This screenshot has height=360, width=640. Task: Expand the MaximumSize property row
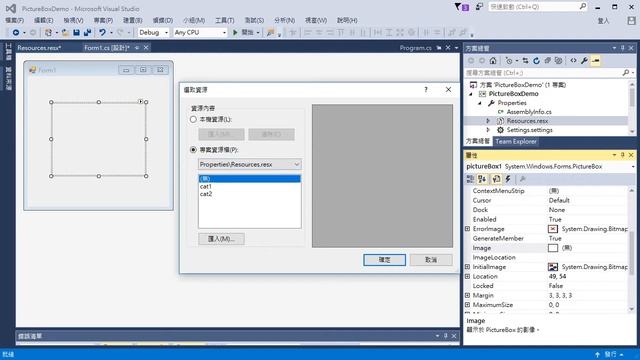pos(467,304)
